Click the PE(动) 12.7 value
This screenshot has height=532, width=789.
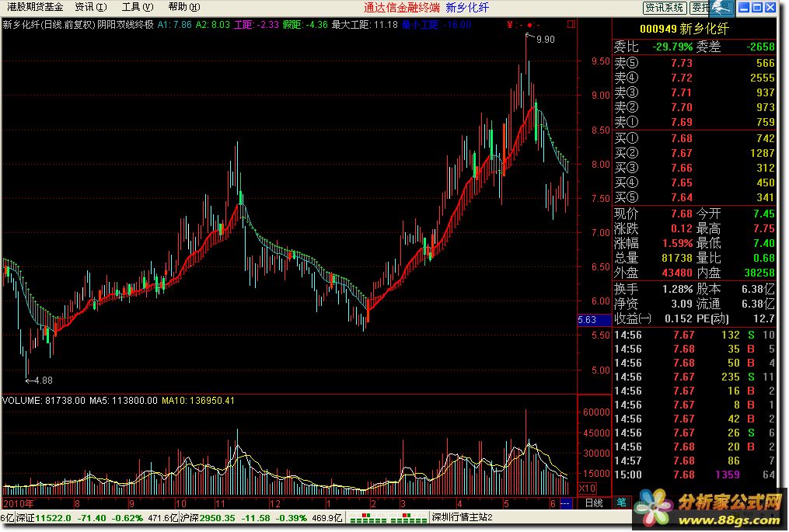coord(764,318)
